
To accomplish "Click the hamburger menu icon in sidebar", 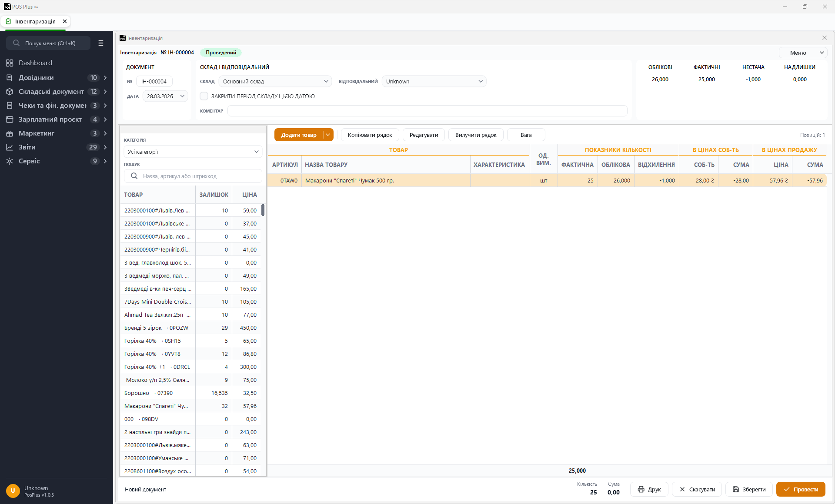I will click(x=101, y=43).
